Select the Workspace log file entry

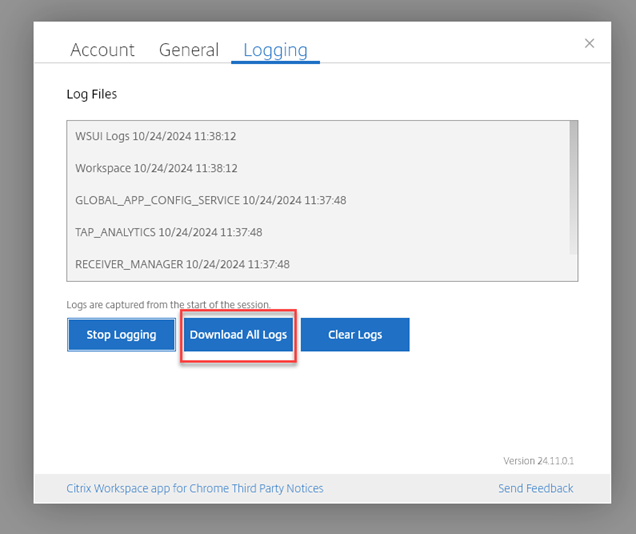[156, 168]
